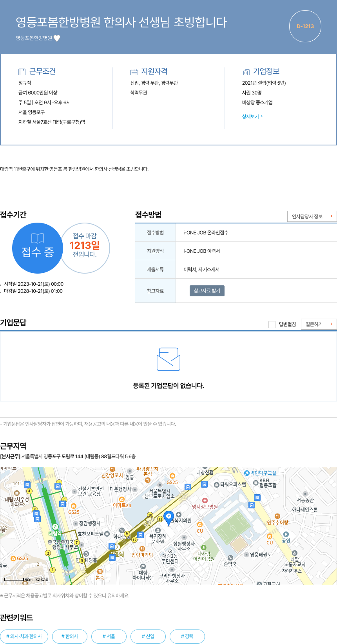Click 급여 6000만원 이상 text
Viewport: 337px width, 644px height.
click(x=38, y=93)
